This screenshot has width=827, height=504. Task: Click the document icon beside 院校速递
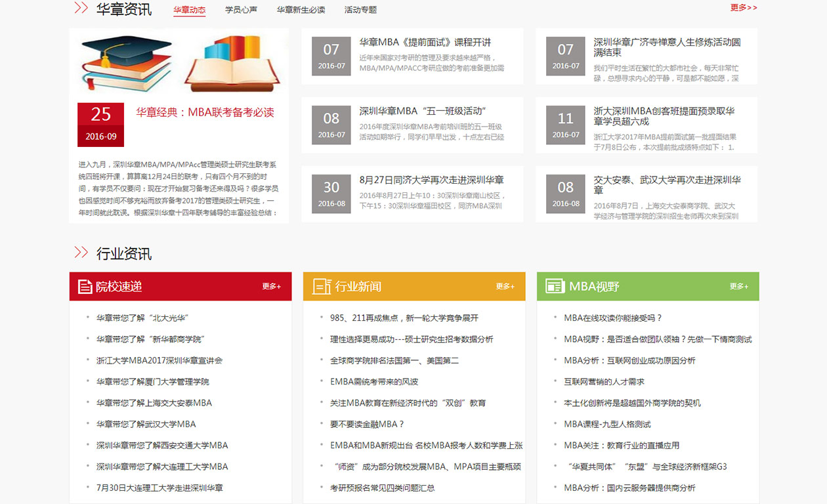[x=85, y=287]
